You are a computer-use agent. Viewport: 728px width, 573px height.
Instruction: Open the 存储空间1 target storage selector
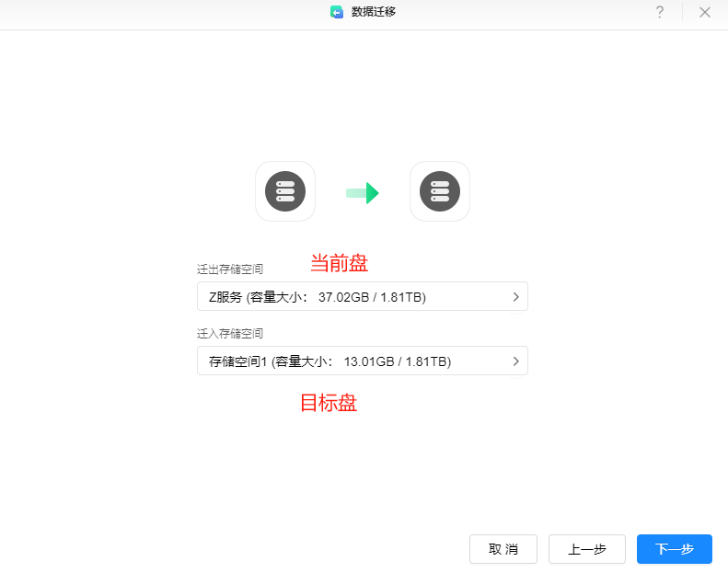tap(362, 361)
